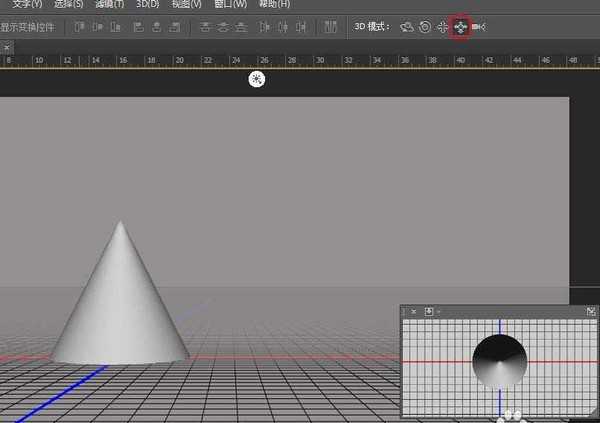The height and width of the screenshot is (423, 600).
Task: Open the 帮助(H) help menu
Action: coord(274,5)
